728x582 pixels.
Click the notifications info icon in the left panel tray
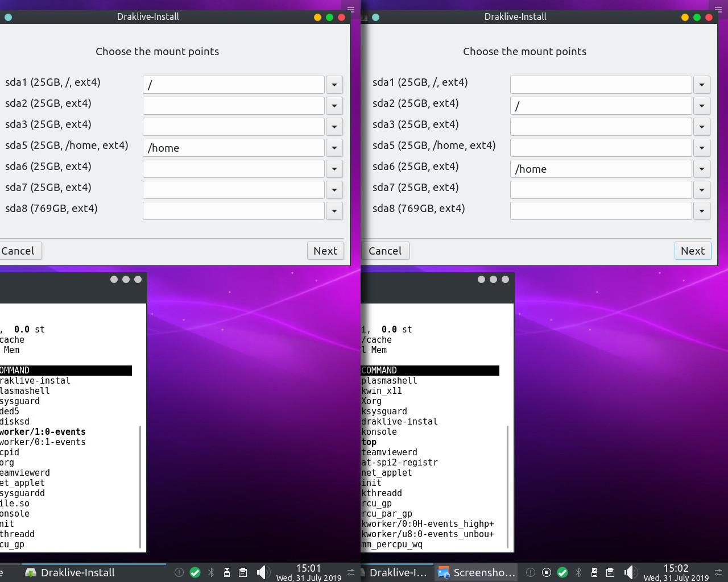pos(179,572)
